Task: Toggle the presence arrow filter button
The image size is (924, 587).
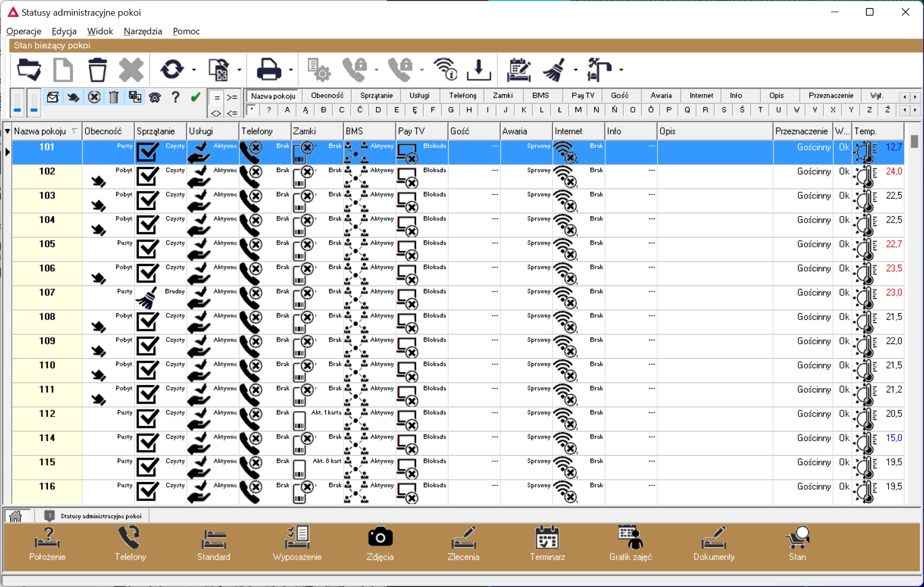Action: [x=73, y=97]
